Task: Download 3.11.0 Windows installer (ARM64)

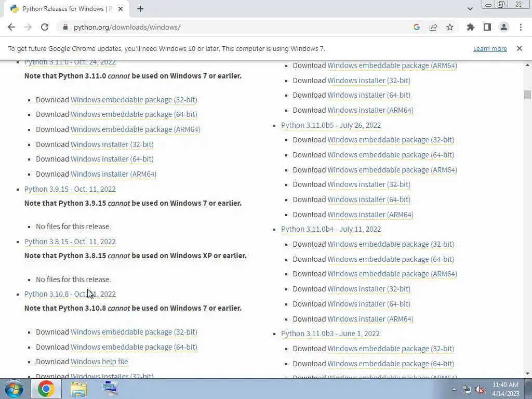Action: [113, 174]
